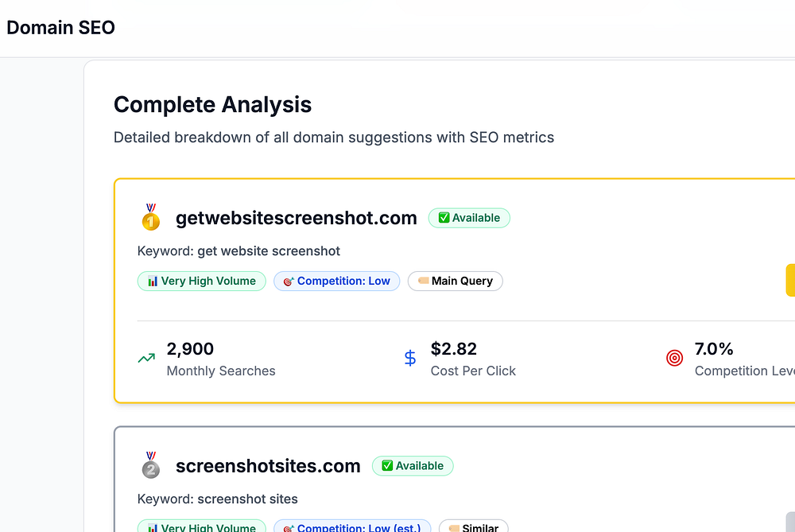
Task: Click the "Keyword: screenshot sites" text
Action: pos(217,499)
